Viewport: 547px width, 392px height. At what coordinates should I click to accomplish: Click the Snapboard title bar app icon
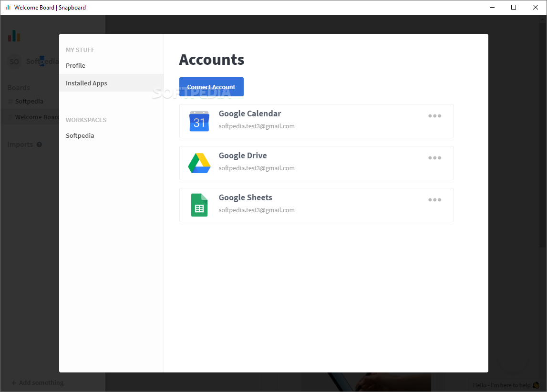8,7
